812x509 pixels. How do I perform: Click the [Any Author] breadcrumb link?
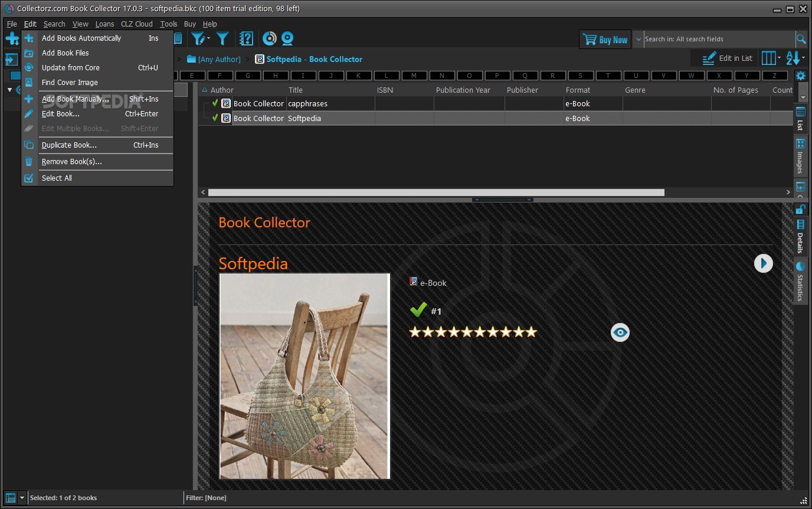pos(220,59)
